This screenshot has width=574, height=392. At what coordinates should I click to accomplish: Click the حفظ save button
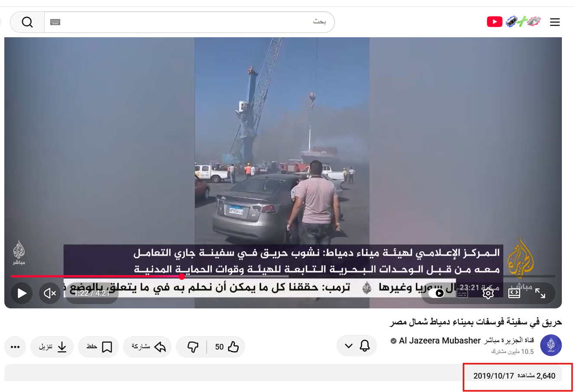[98, 347]
